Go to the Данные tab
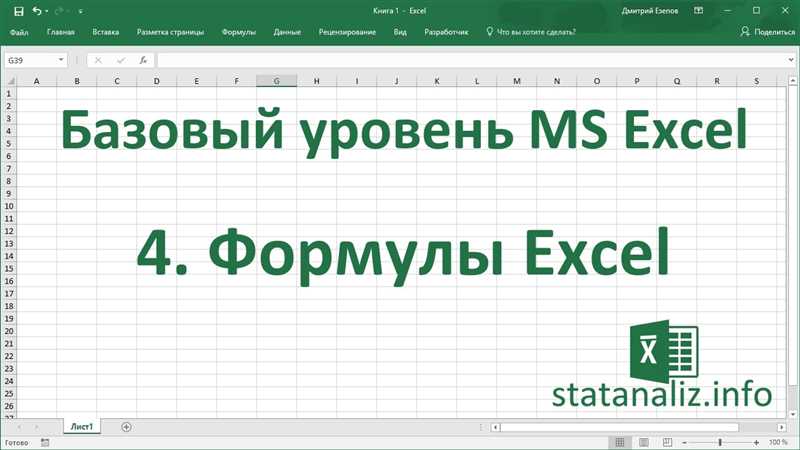800x450 pixels. coord(287,32)
